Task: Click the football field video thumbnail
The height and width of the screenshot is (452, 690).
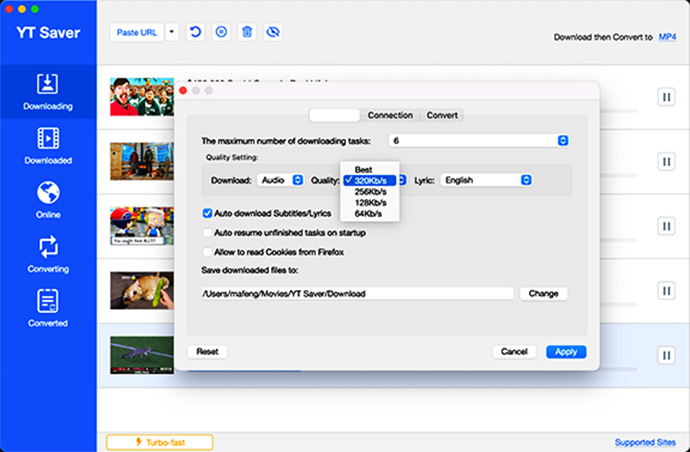Action: 142,355
